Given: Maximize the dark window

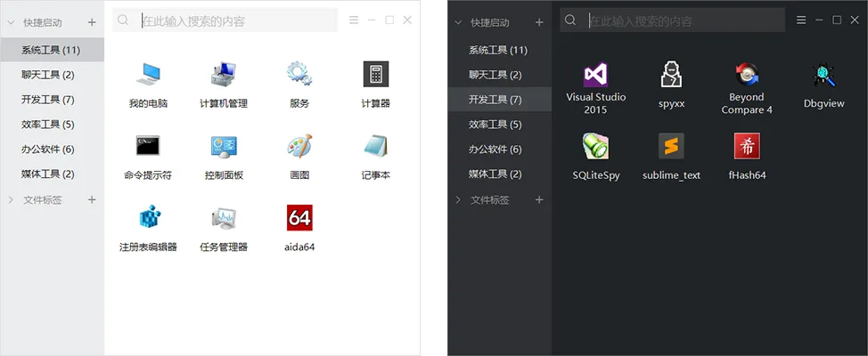Looking at the screenshot, I should coord(837,20).
